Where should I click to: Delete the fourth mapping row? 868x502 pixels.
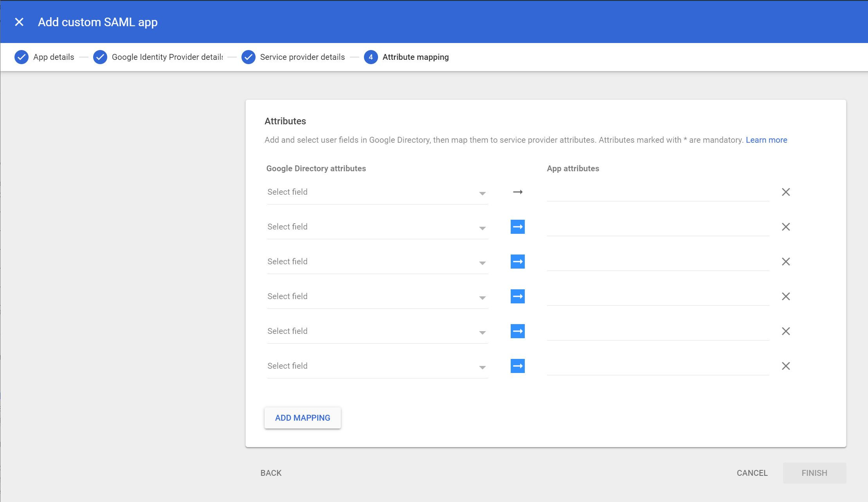(785, 296)
